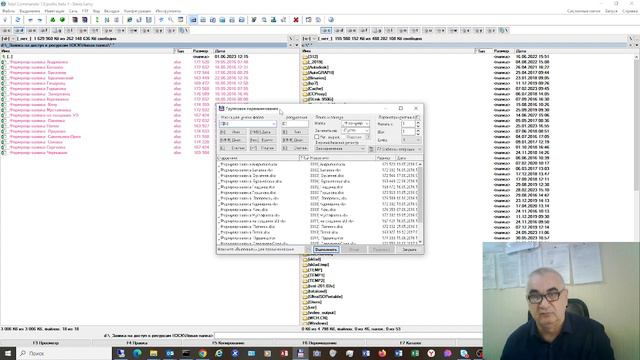Screen dimensions: 640x360
Task: Click the pressed left drive bar button
Action: [20, 31]
